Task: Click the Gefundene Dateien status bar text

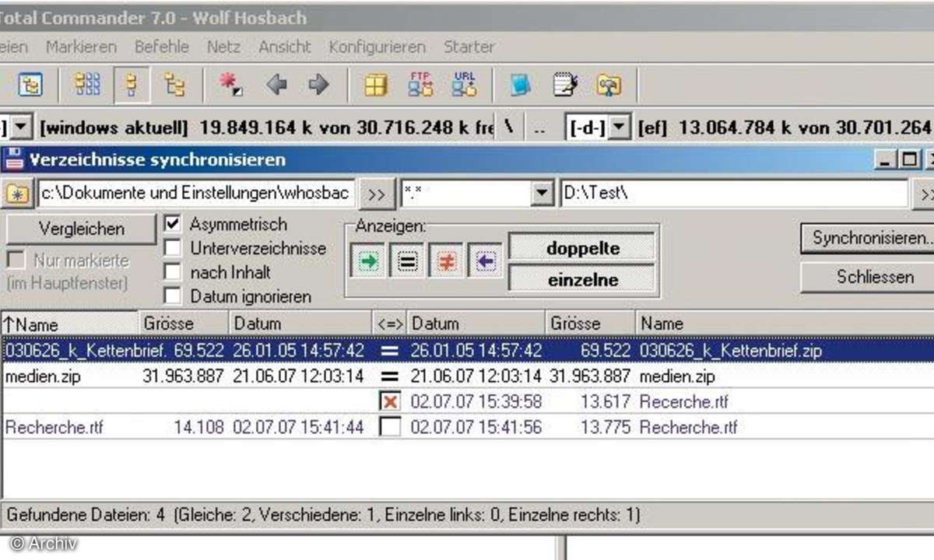Action: point(322,514)
